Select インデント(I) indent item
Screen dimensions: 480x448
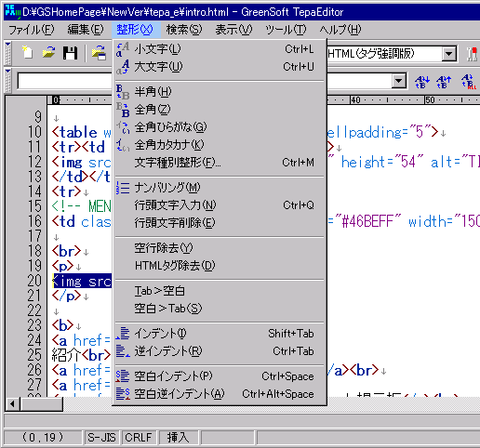(220, 334)
